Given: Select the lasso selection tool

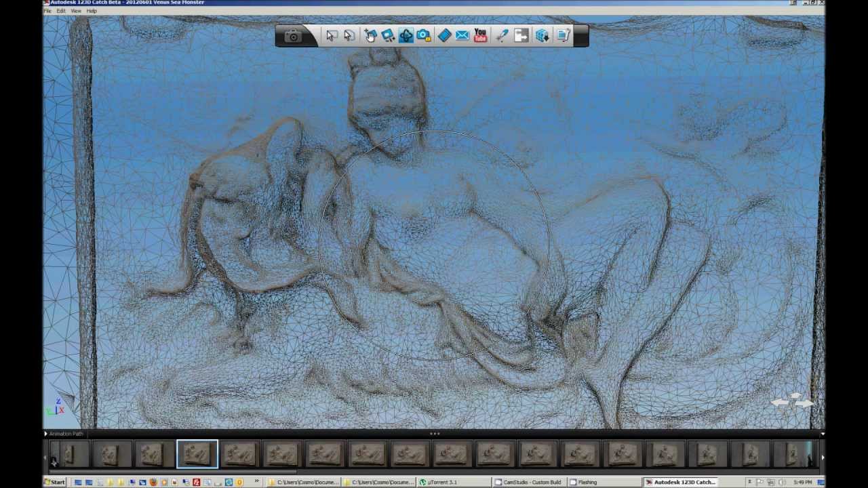Looking at the screenshot, I should 349,36.
